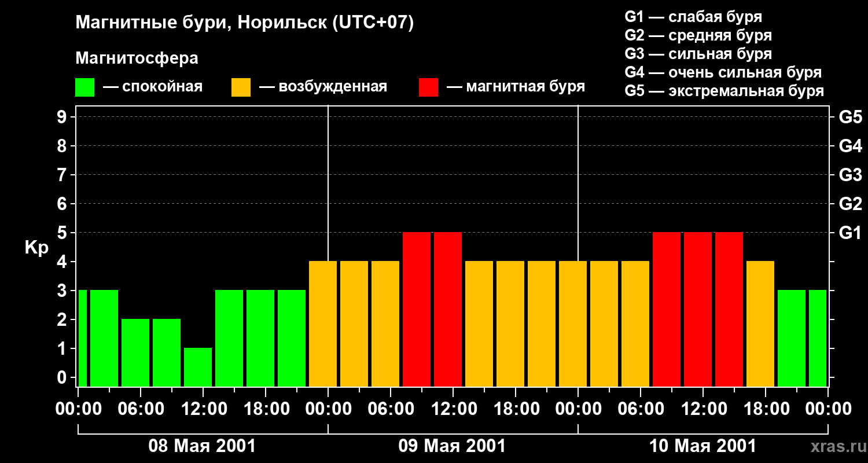Click the orange bar after 10 May's red bars

pos(760,324)
